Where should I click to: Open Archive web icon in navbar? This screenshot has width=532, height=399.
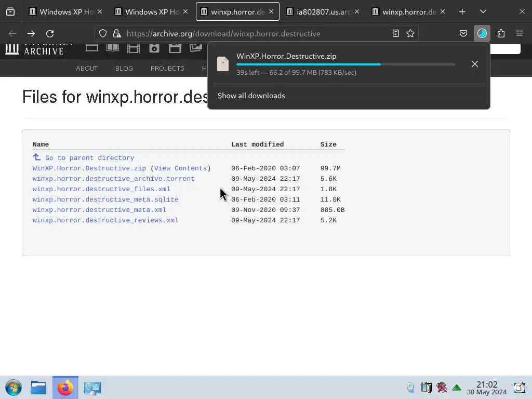[x=91, y=48]
